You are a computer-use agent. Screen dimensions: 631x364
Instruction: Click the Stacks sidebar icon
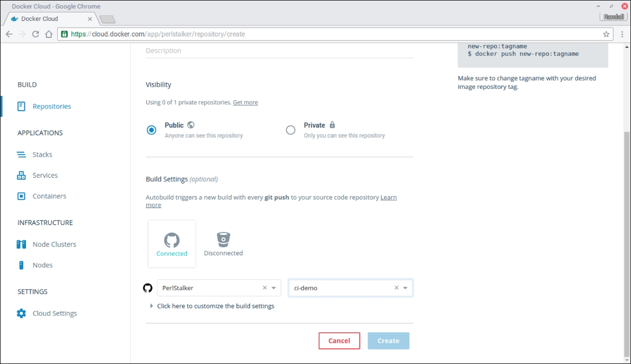tap(21, 154)
